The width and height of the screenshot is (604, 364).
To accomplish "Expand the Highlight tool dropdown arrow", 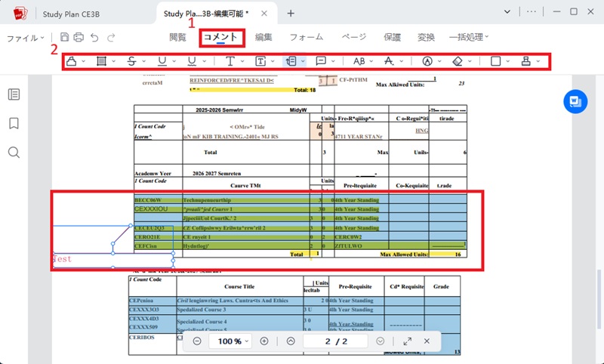I will pos(83,61).
